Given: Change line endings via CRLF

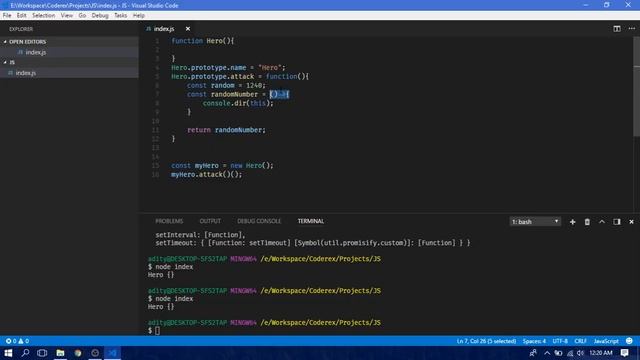Looking at the screenshot, I should [x=580, y=341].
